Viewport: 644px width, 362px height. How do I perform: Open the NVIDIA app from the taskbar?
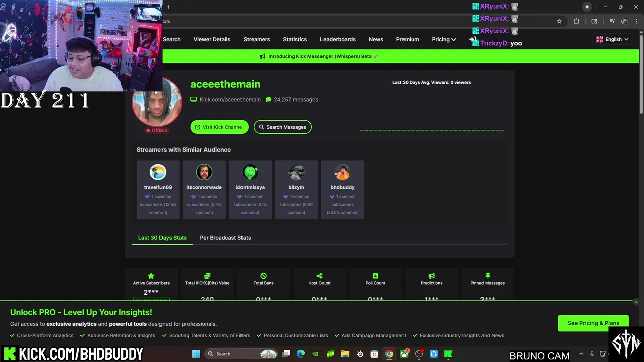tap(315, 354)
